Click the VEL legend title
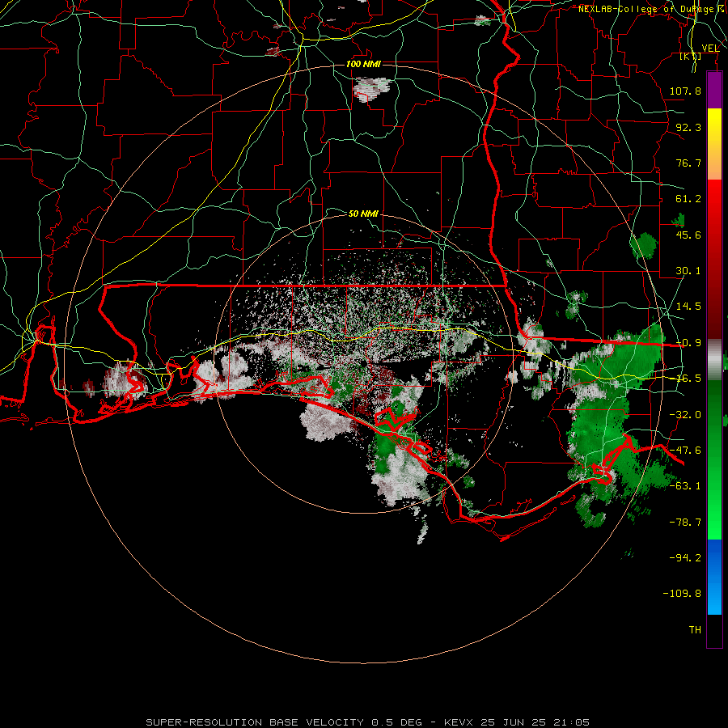The height and width of the screenshot is (728, 728). (710, 49)
